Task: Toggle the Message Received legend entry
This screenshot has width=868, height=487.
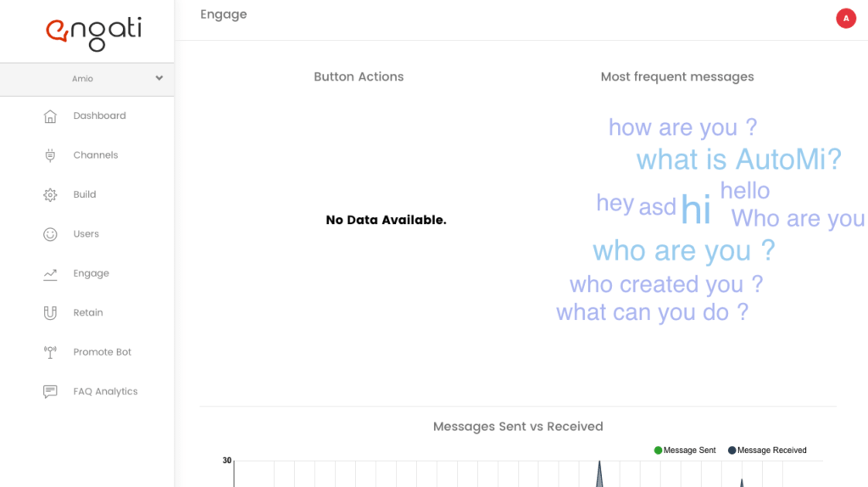Action: 767,451
